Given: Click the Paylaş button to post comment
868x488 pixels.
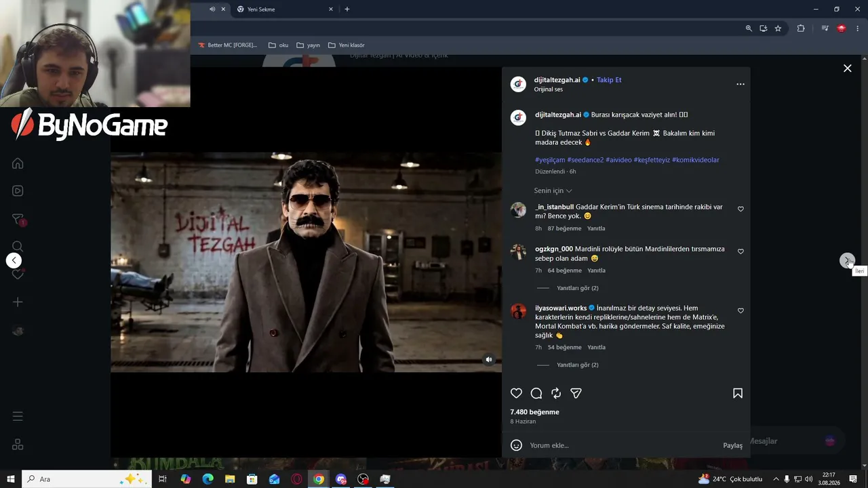Looking at the screenshot, I should [x=732, y=445].
